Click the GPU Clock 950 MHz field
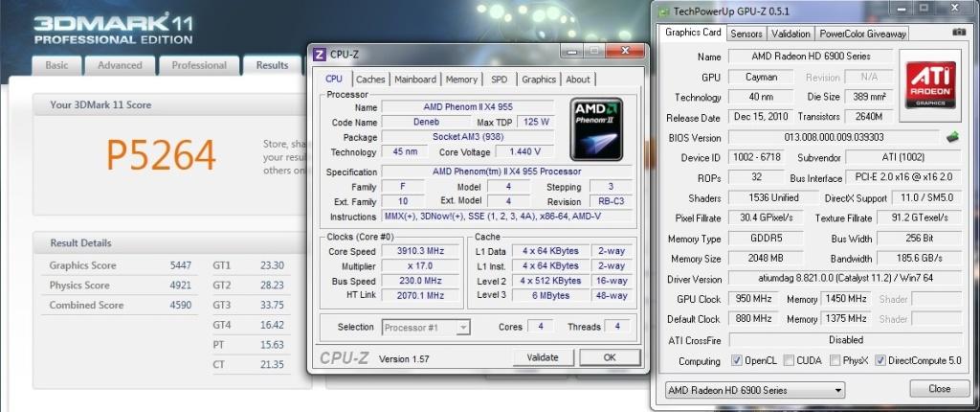The width and height of the screenshot is (980, 412). 753,299
